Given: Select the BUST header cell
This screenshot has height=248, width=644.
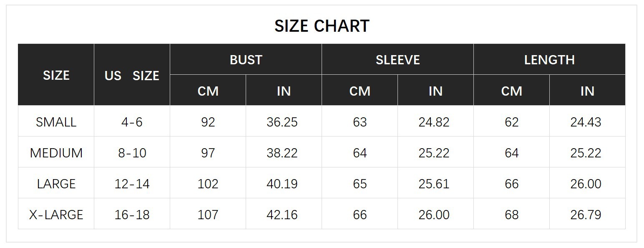Looking at the screenshot, I should click(x=246, y=60).
